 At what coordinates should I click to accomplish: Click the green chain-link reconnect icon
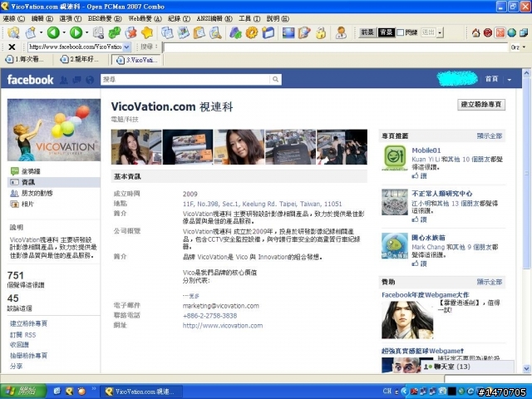pyautogui.click(x=115, y=32)
